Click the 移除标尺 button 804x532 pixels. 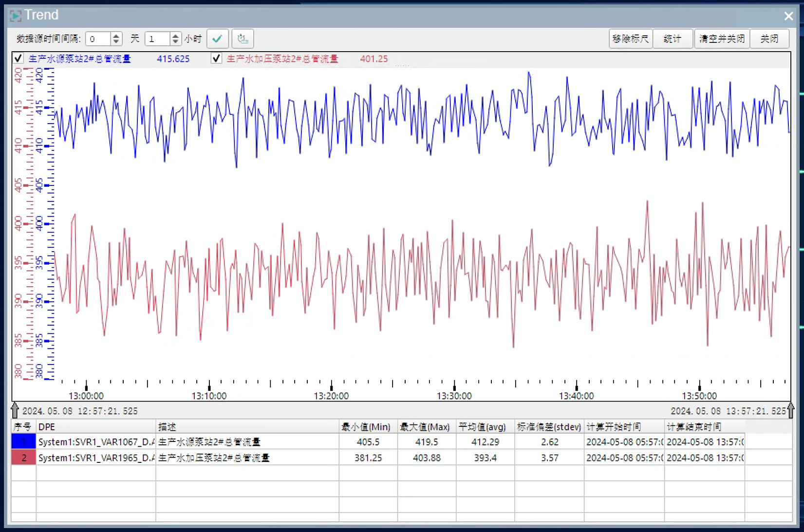pos(631,38)
